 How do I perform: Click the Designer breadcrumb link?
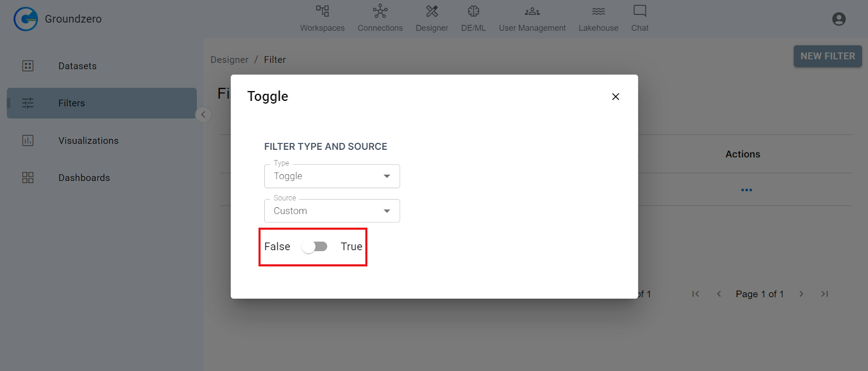pyautogui.click(x=229, y=60)
